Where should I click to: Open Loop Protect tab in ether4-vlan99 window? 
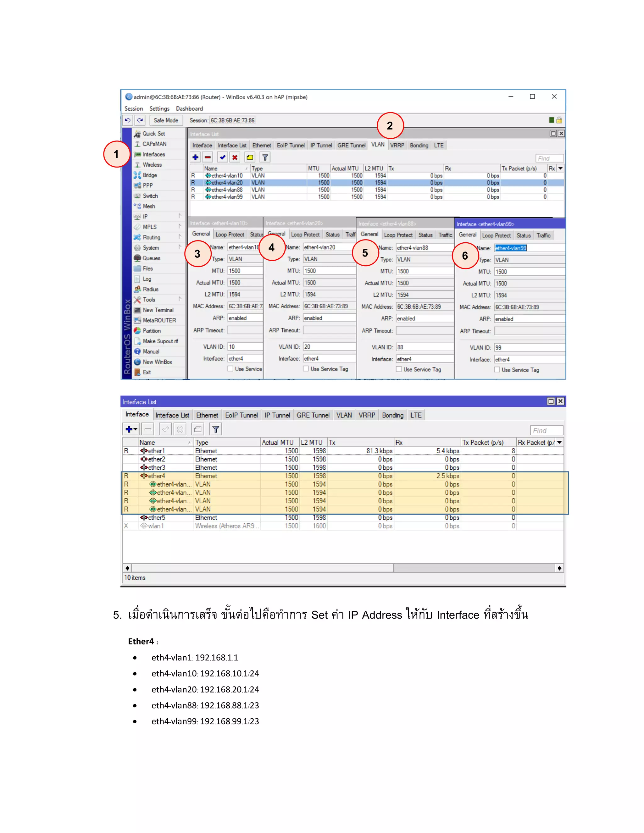click(496, 236)
